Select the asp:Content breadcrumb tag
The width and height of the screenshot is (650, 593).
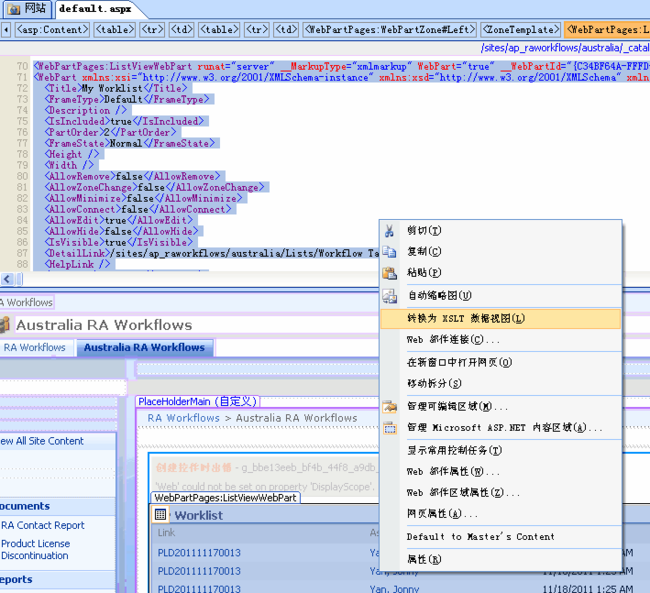click(x=52, y=30)
